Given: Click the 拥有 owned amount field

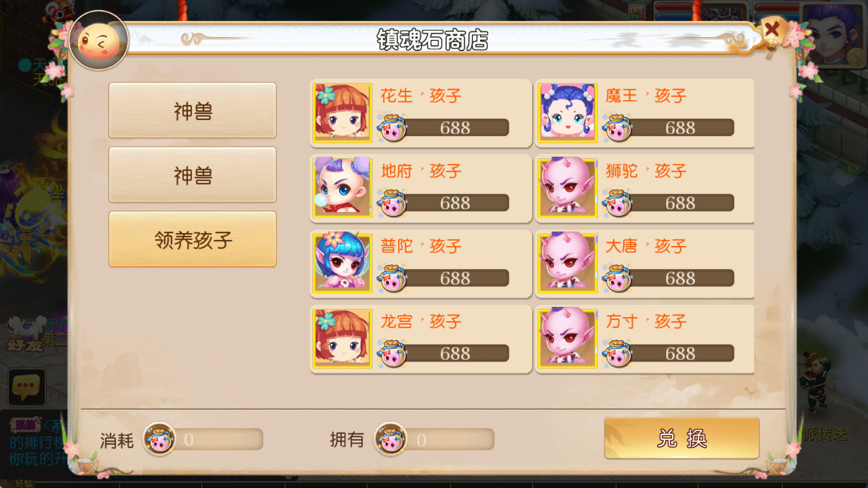Looking at the screenshot, I should coord(434,439).
